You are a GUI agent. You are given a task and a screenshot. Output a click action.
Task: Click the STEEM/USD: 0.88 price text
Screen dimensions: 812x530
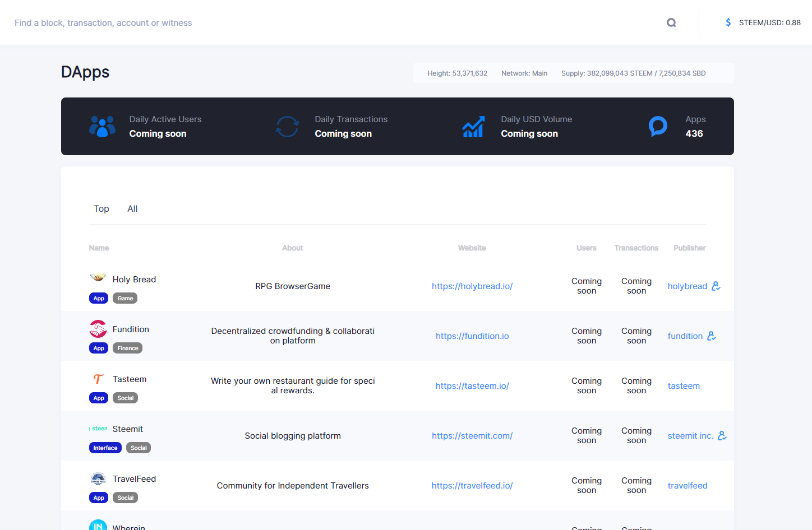[770, 23]
